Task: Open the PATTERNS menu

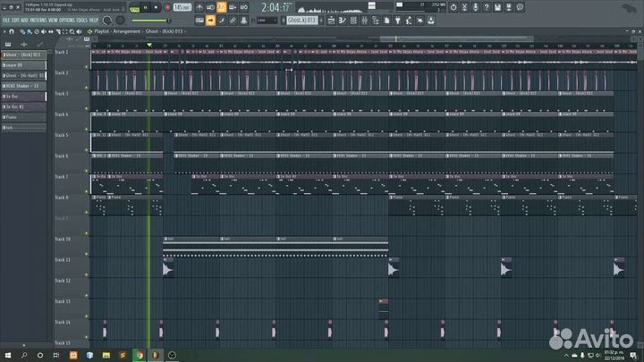Action: [x=38, y=19]
